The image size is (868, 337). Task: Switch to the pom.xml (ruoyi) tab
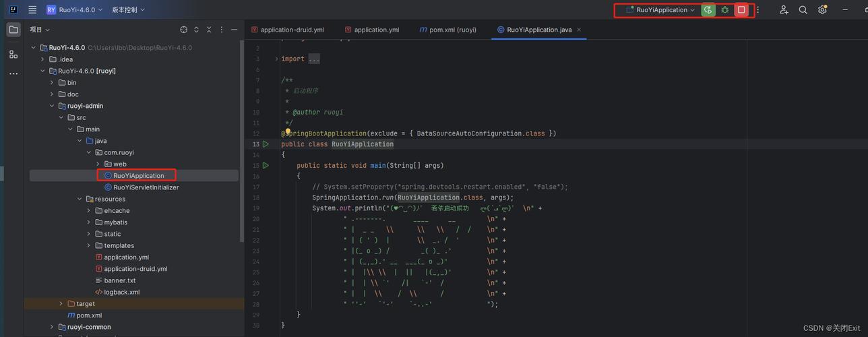click(448, 30)
